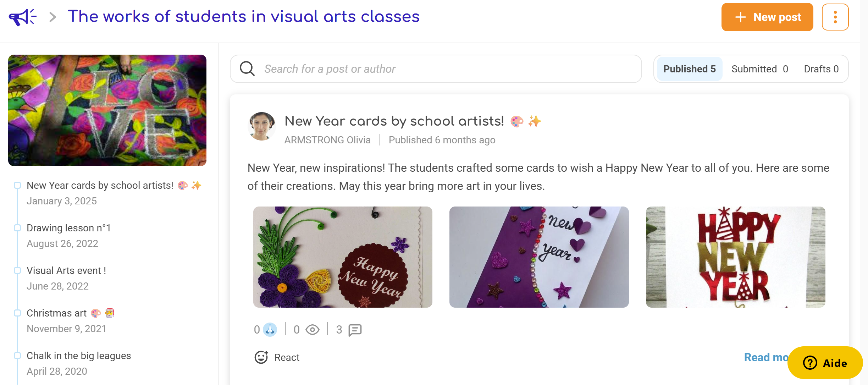
Task: Click the views eye icon
Action: click(312, 330)
